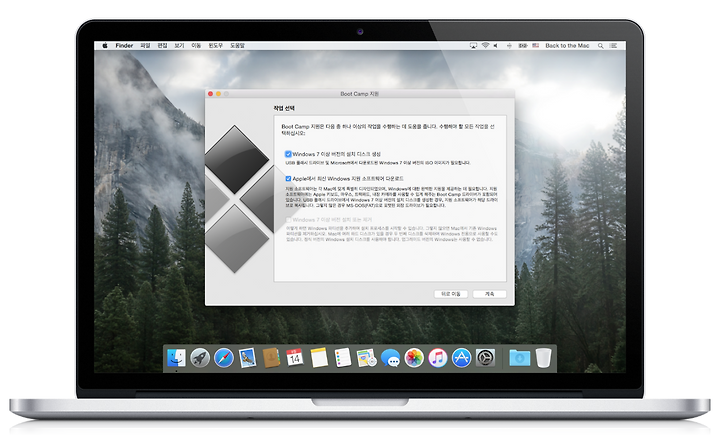Open Calendar icon showing 14

coord(295,358)
